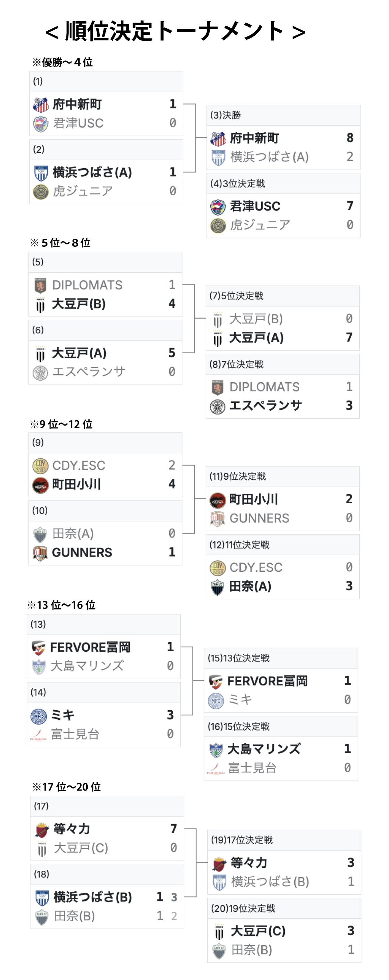The image size is (389, 980).
Task: Click penalty score 3 for 横浜つばさ(B)
Action: point(174,897)
